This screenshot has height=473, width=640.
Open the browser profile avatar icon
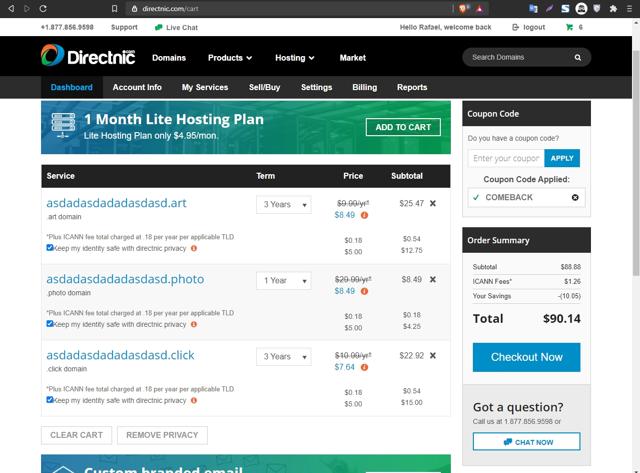tap(581, 9)
